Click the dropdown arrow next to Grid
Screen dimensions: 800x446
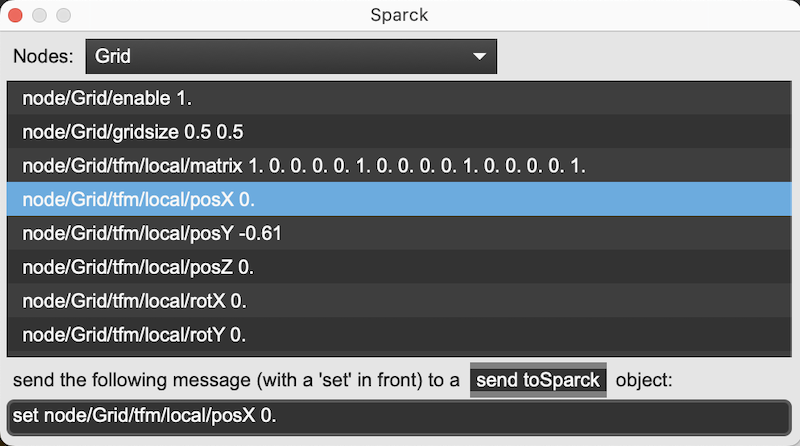(x=479, y=56)
